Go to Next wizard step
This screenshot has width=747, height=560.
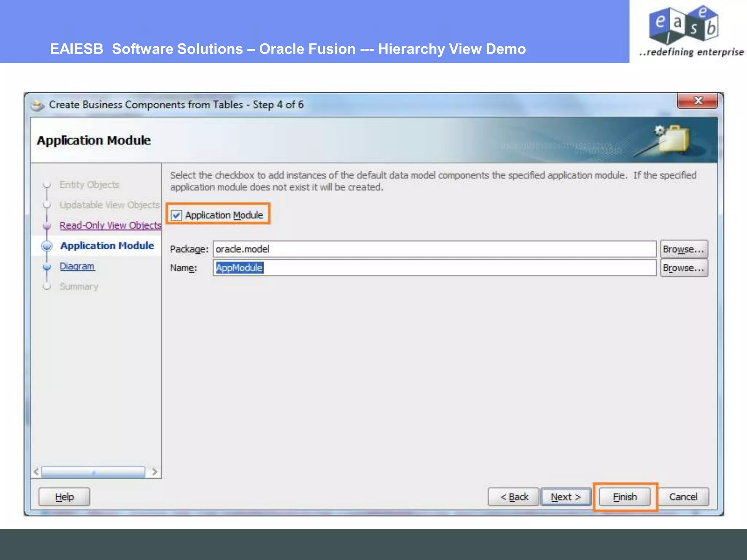tap(566, 497)
